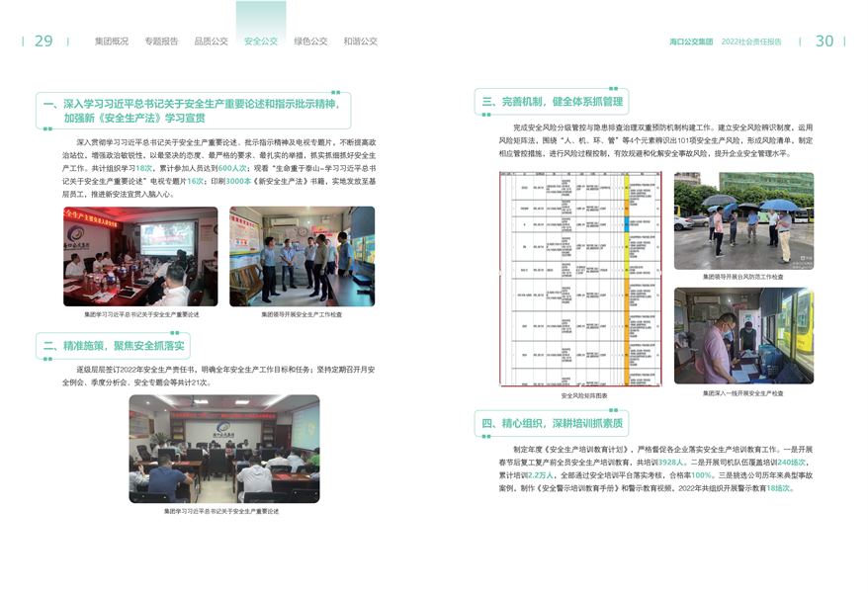Image resolution: width=868 pixels, height=593 pixels.
Task: Select heading 二、精准施策，聚焦安全抓落实
Action: coord(113,346)
